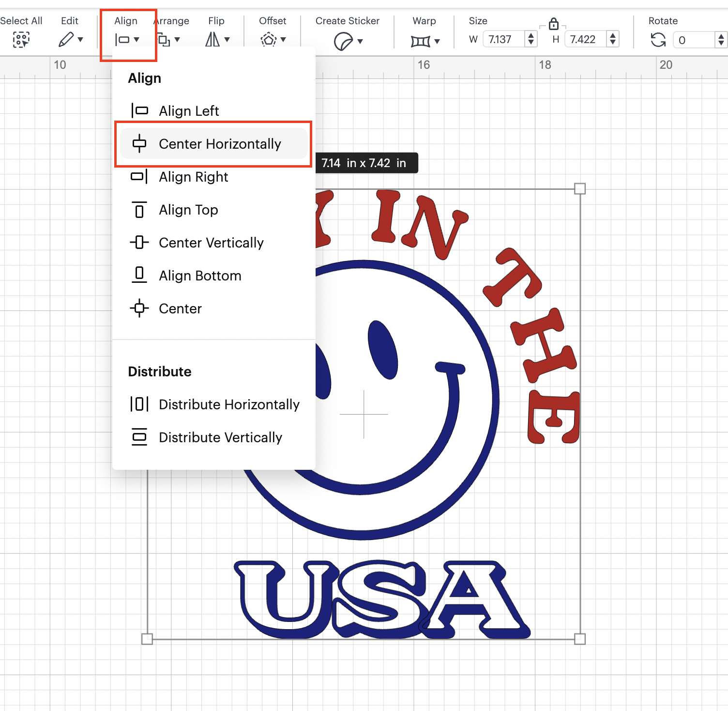Viewport: 728px width, 711px height.
Task: Expand the Arrange dropdown arrow
Action: coord(177,40)
